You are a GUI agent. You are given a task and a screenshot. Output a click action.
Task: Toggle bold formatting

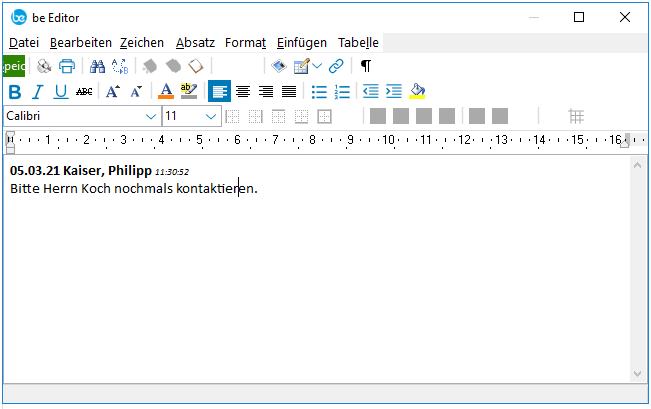point(14,92)
